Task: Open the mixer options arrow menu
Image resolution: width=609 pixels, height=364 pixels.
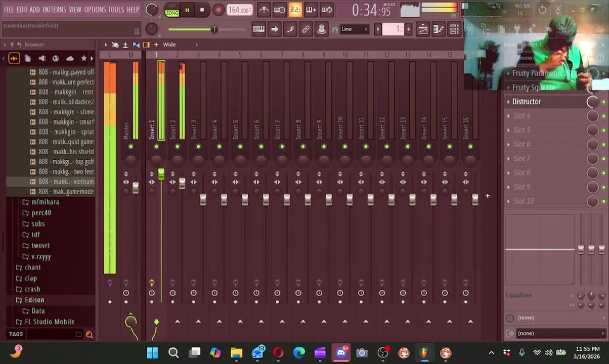Action: 106,44
